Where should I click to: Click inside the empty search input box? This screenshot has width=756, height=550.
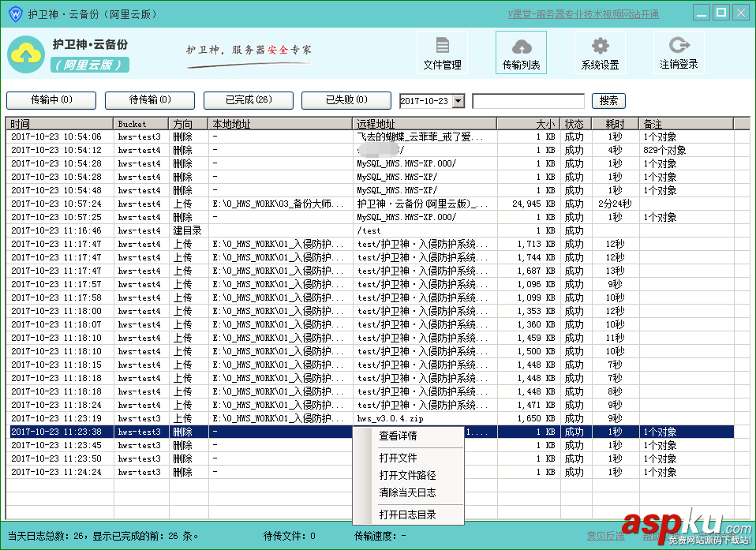coord(527,100)
